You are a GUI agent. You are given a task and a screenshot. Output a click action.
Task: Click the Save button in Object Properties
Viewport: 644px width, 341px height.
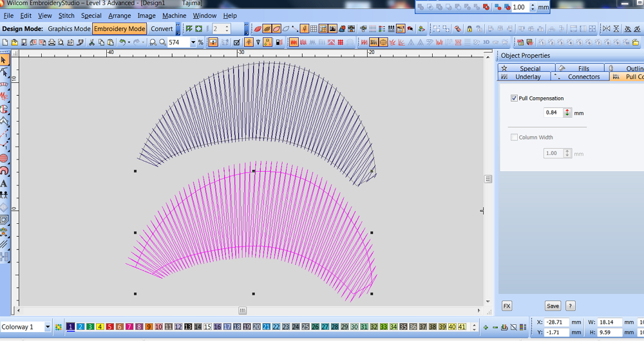(553, 306)
